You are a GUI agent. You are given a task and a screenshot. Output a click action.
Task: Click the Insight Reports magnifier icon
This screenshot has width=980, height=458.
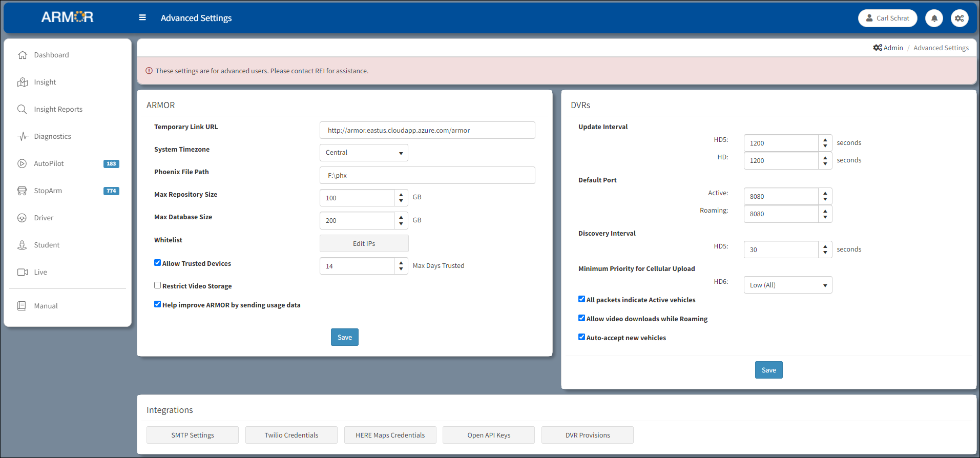22,109
